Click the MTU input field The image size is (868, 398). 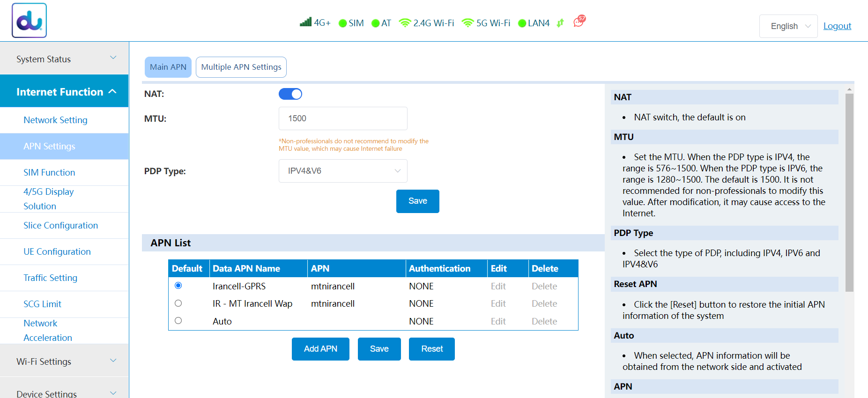343,118
